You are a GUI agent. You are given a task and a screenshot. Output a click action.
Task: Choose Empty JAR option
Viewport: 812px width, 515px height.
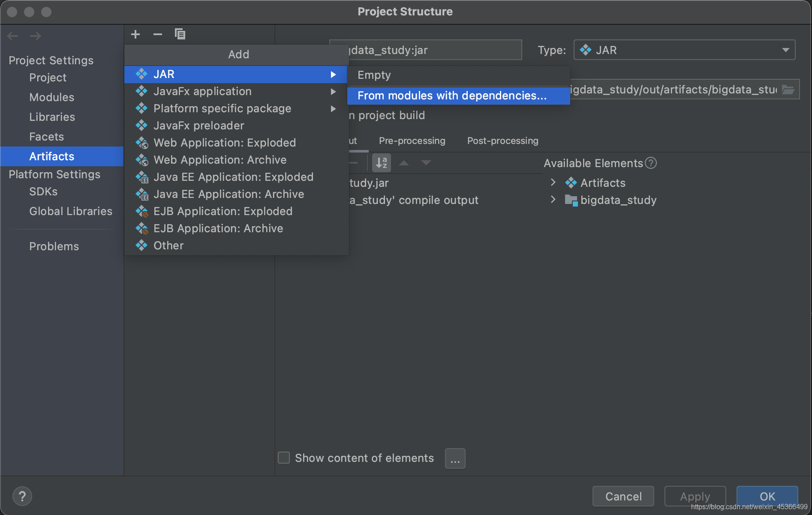coord(459,75)
